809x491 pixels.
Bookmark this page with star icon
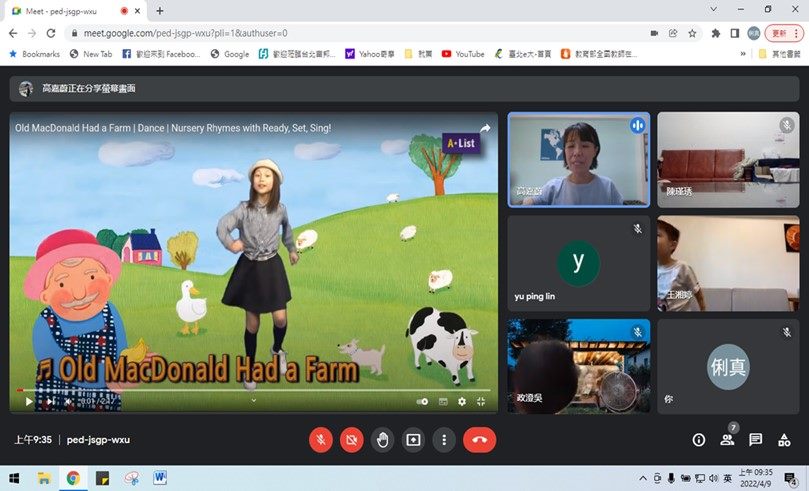(692, 32)
